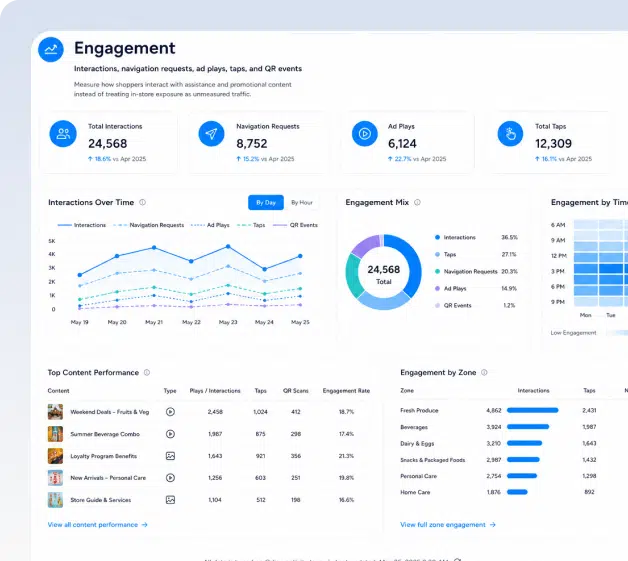The width and height of the screenshot is (628, 561).
Task: Click the dark blue Interactions donut segment
Action: coord(409,264)
